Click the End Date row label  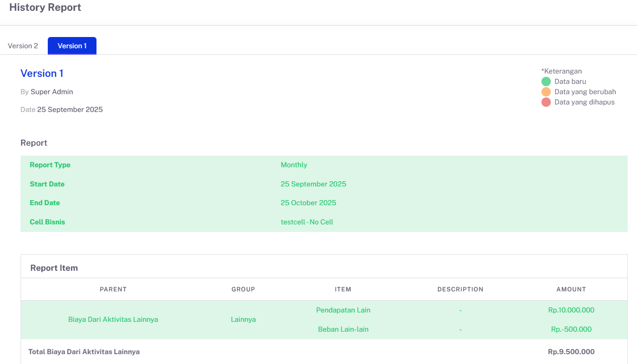[x=45, y=203]
